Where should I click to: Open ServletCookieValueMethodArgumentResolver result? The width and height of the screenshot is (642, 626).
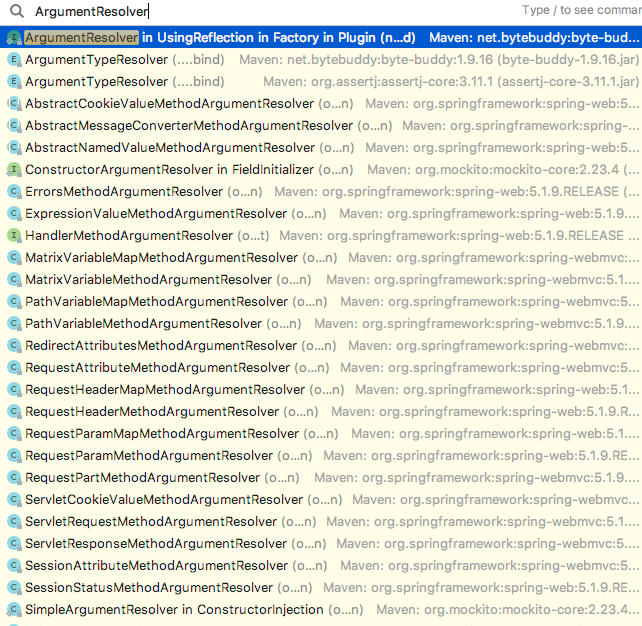click(x=321, y=499)
